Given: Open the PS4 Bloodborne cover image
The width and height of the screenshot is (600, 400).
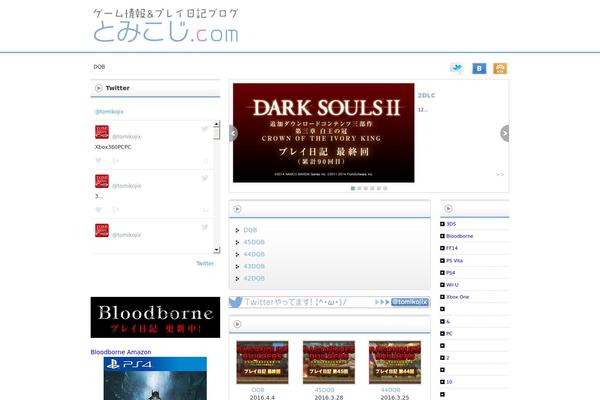Looking at the screenshot, I should [155, 379].
